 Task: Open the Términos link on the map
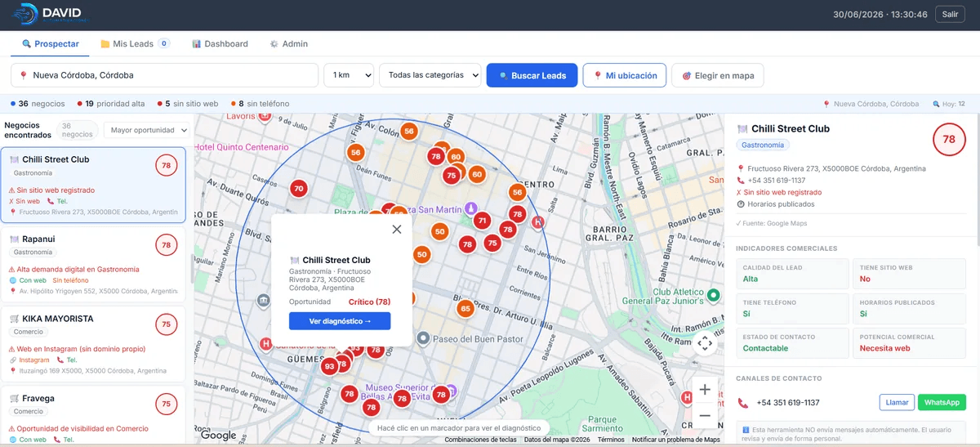click(611, 440)
